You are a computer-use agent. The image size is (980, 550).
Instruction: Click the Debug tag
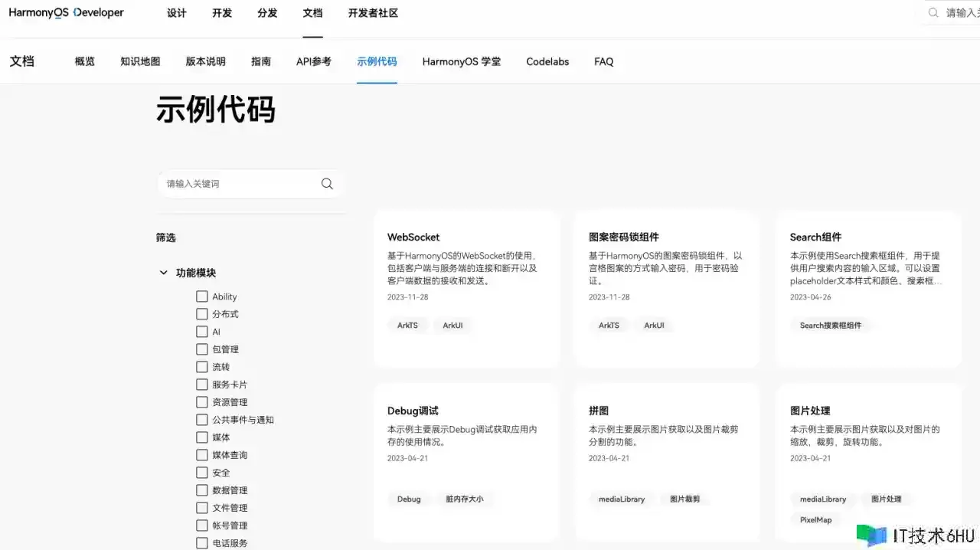[x=409, y=499]
